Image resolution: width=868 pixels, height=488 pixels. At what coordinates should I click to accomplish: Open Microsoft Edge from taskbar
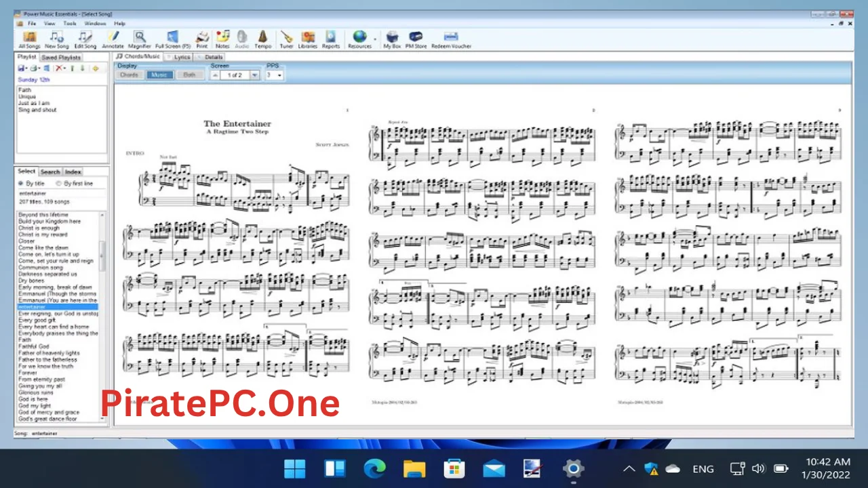click(x=374, y=468)
